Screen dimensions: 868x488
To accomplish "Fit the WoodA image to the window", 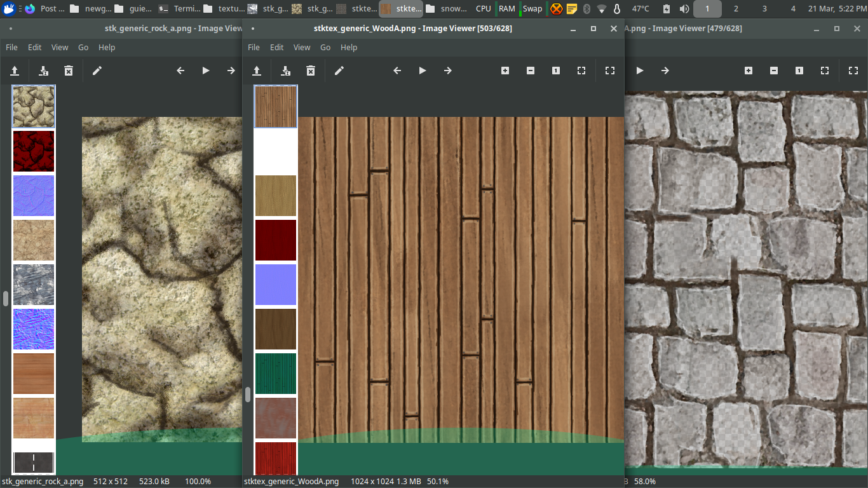I will 581,71.
